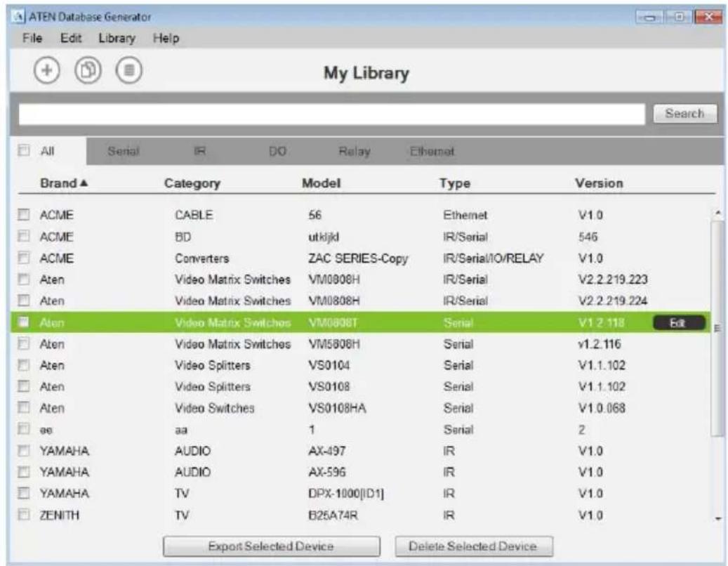Select the category cell 'Video Switches'
This screenshot has height=566, width=728.
[x=215, y=408]
